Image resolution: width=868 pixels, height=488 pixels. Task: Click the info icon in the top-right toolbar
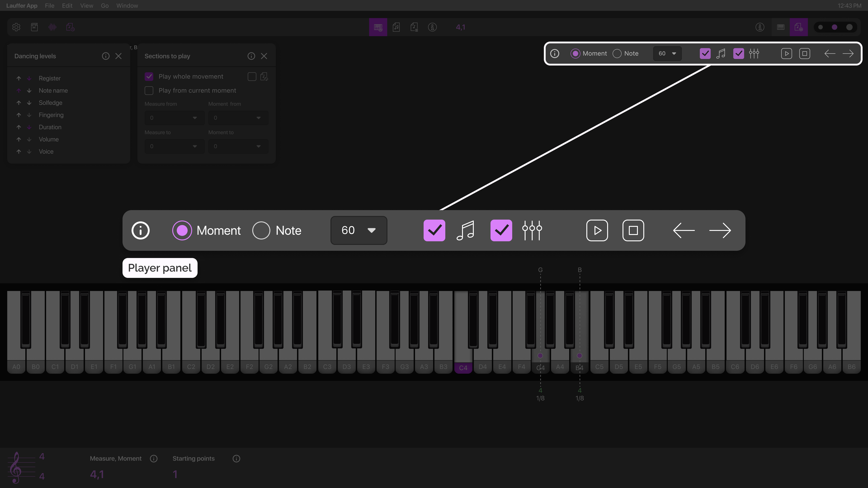click(760, 27)
